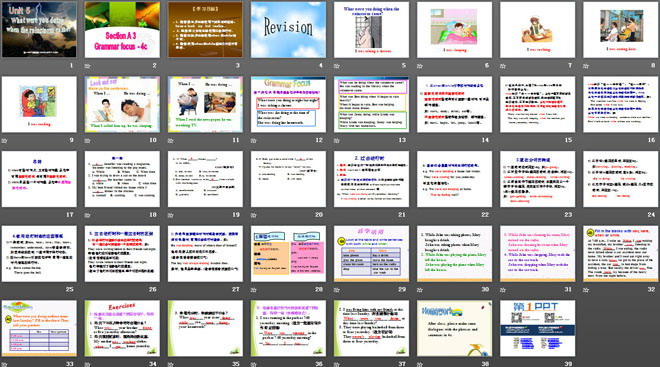Viewport: 660px width, 367px height.
Task: Click the animation star icon under slide 2
Action: pyautogui.click(x=88, y=66)
